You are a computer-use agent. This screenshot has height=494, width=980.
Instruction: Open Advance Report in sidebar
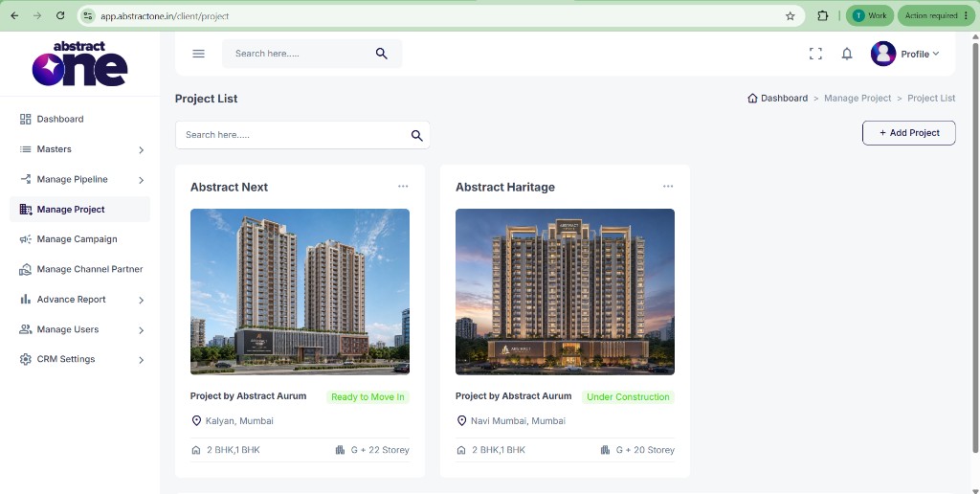pyautogui.click(x=71, y=299)
